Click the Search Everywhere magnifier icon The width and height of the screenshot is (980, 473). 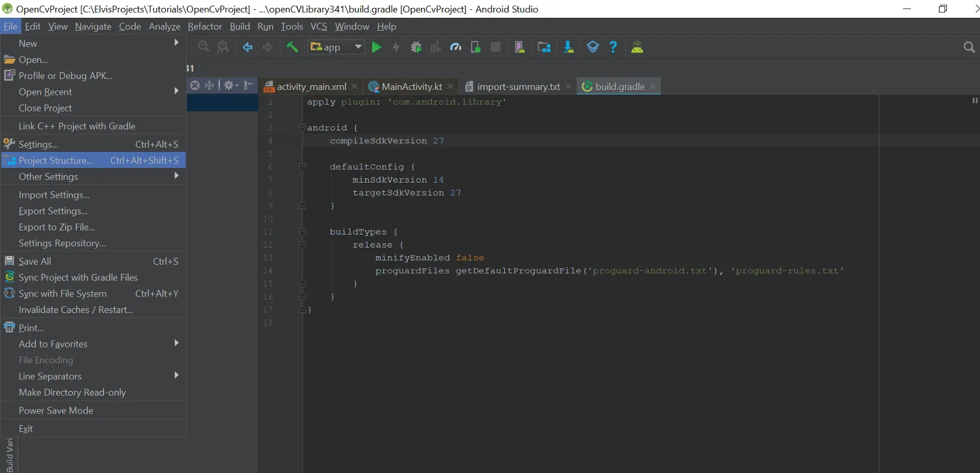[x=969, y=47]
